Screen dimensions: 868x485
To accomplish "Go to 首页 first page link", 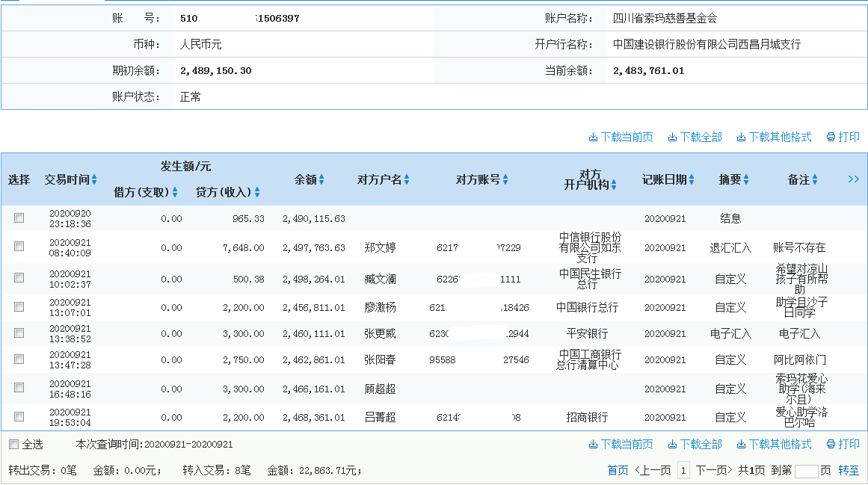I will pos(618,471).
